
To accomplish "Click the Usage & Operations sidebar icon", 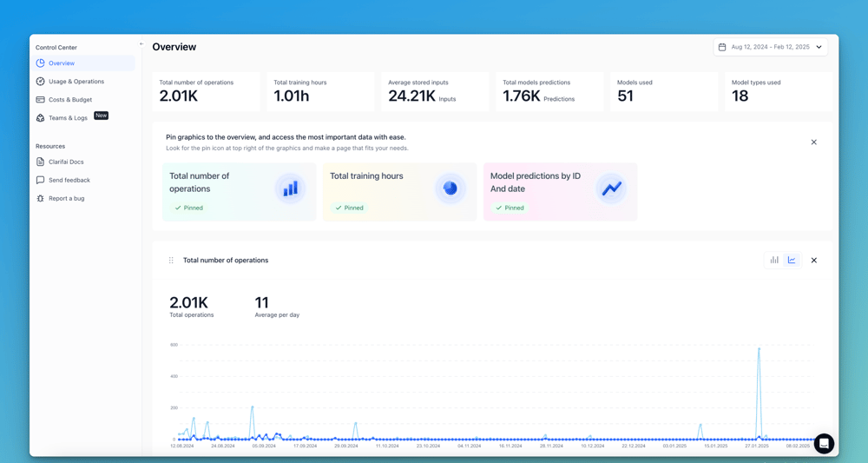I will [41, 82].
